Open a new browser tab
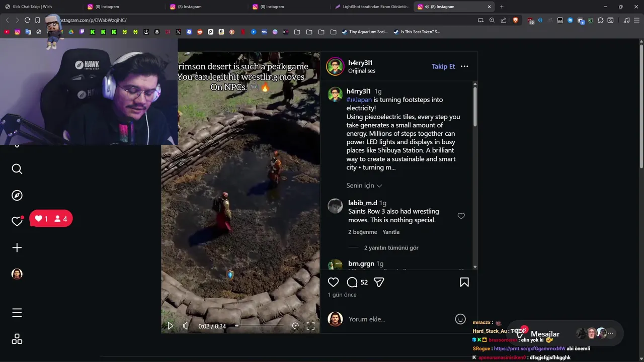Viewport: 644px width, 362px height. 502,7
